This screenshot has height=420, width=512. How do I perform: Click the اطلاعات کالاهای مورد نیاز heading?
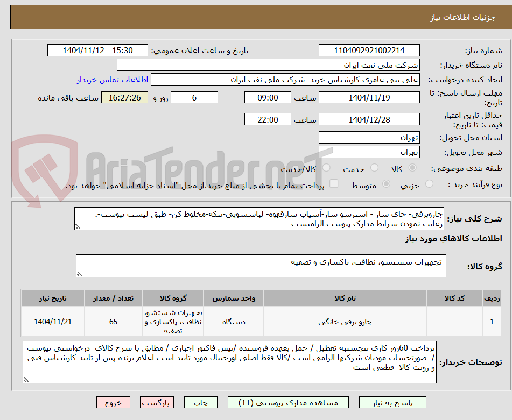point(453,238)
